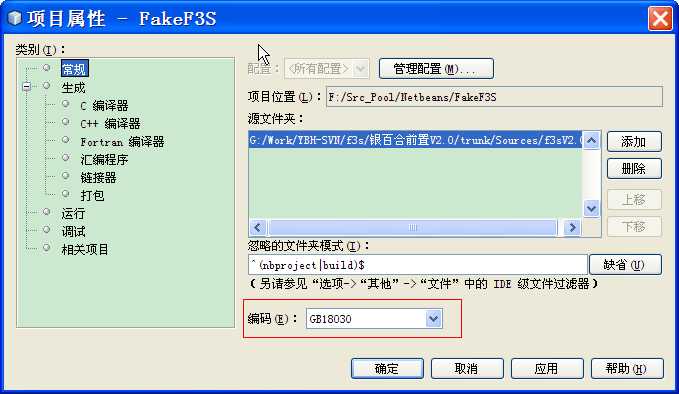Close the 项目属性 dialog window
Viewport: 679px width, 394px height.
click(660, 19)
